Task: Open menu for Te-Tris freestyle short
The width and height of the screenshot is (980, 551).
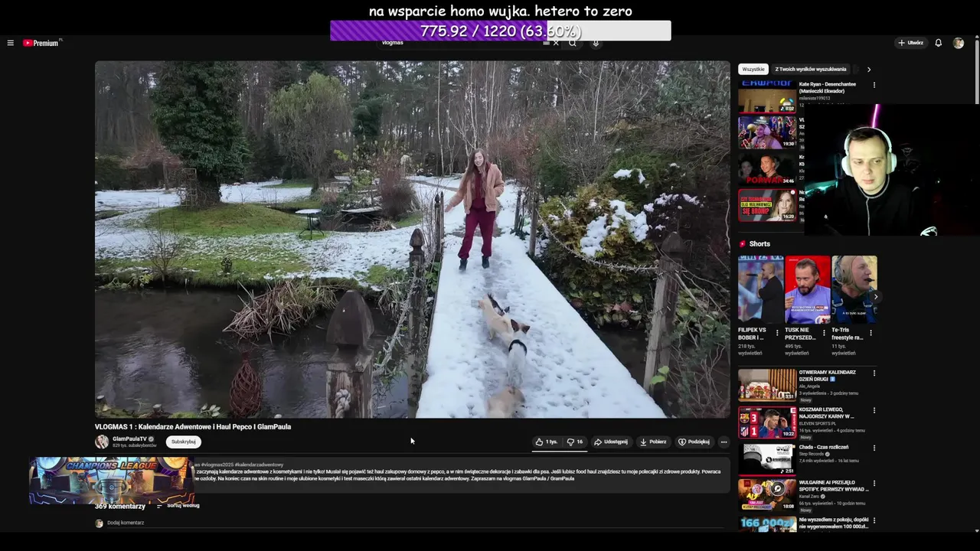Action: (x=871, y=333)
